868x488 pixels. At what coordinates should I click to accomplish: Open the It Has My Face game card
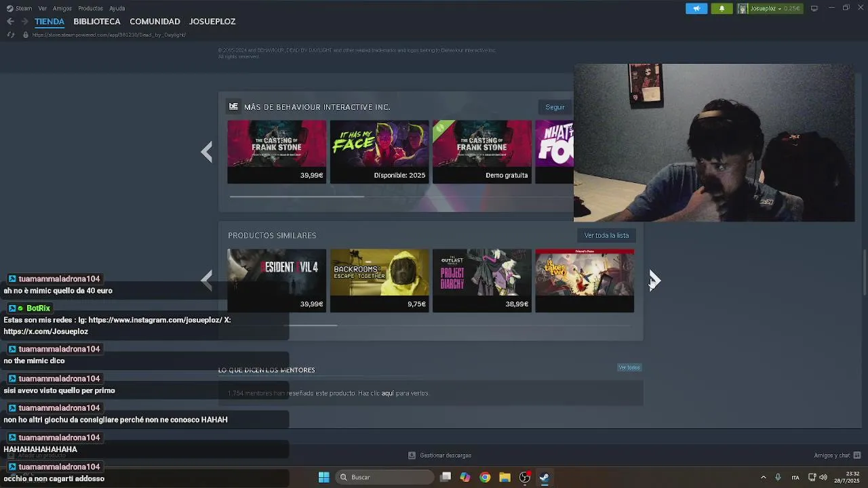coord(379,152)
